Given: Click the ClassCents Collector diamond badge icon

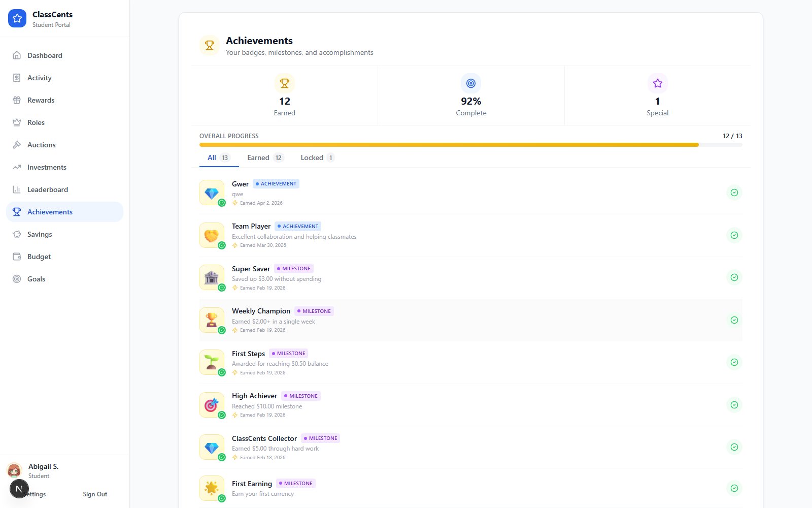Looking at the screenshot, I should click(212, 447).
